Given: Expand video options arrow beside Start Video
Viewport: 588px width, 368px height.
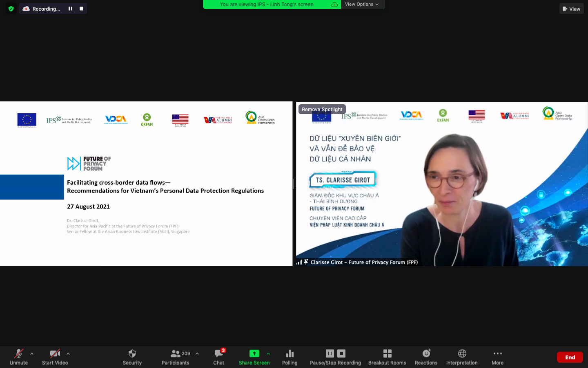Looking at the screenshot, I should tap(68, 354).
